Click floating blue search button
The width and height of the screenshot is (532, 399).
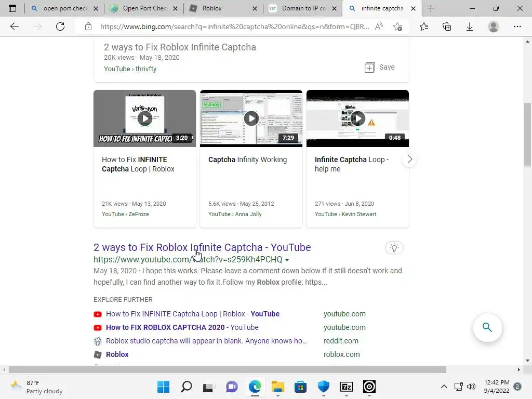click(x=487, y=328)
